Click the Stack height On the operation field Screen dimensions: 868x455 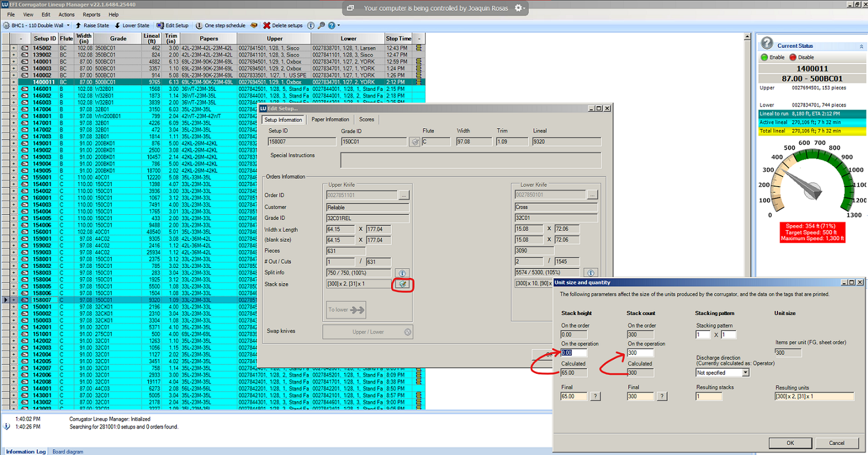point(573,353)
